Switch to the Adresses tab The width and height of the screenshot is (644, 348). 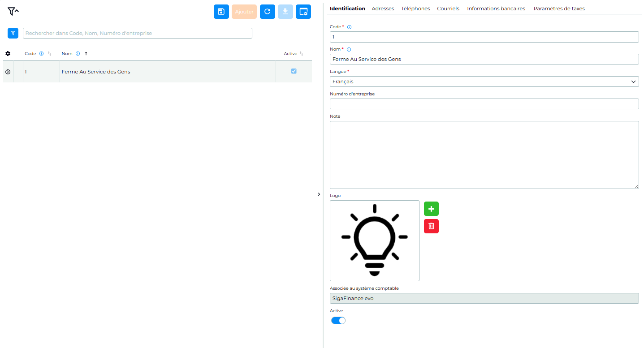click(383, 9)
